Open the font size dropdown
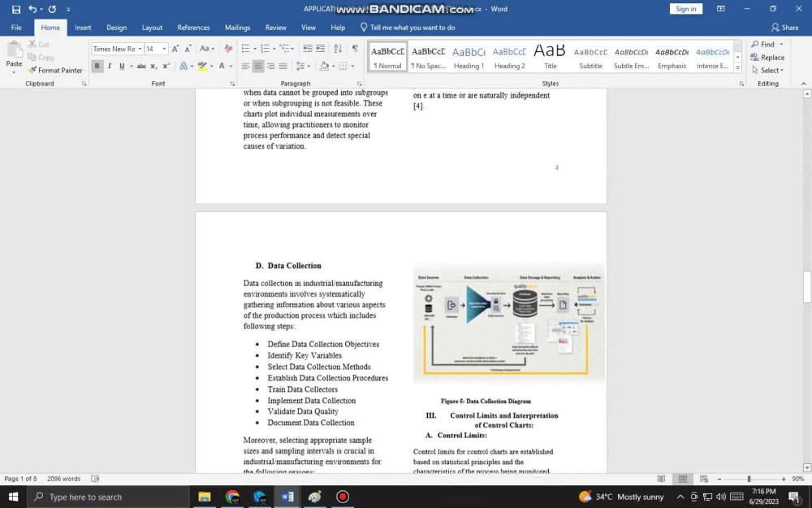This screenshot has height=508, width=812. (x=164, y=49)
